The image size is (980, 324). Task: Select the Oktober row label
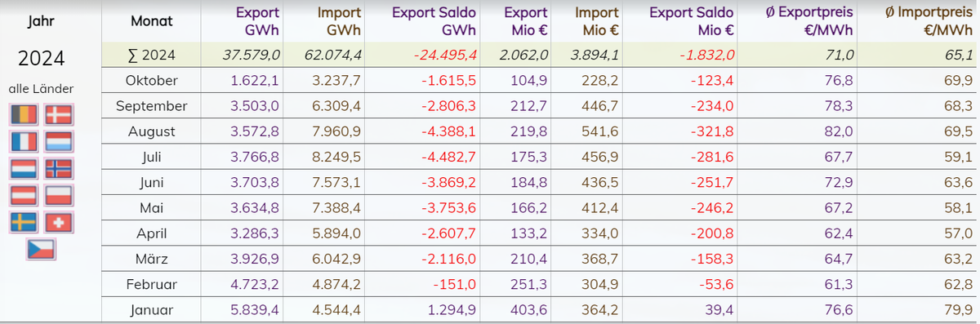point(151,81)
